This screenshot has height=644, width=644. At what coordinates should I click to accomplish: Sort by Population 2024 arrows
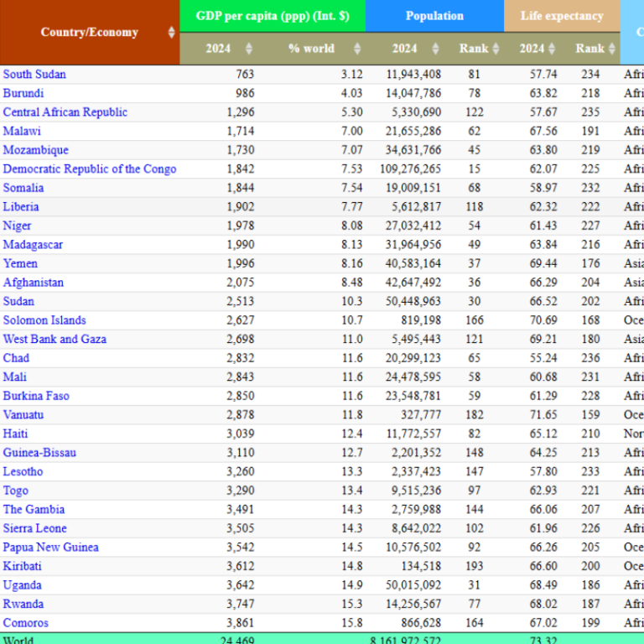[436, 49]
